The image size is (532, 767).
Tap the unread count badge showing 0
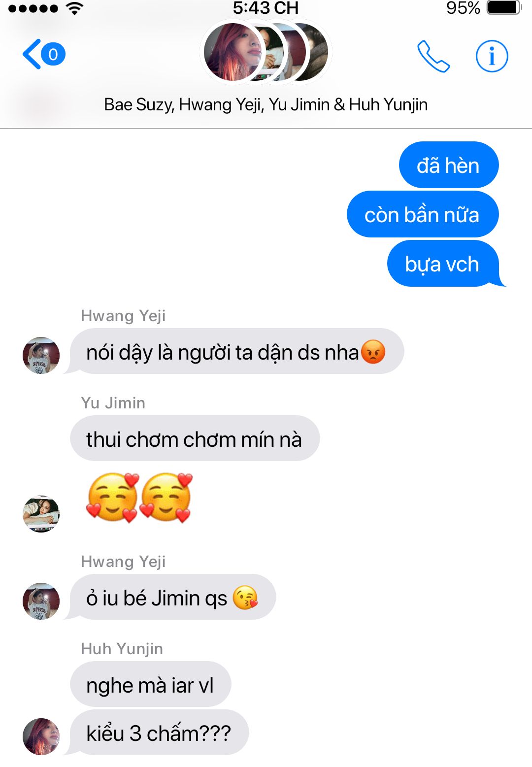point(53,54)
